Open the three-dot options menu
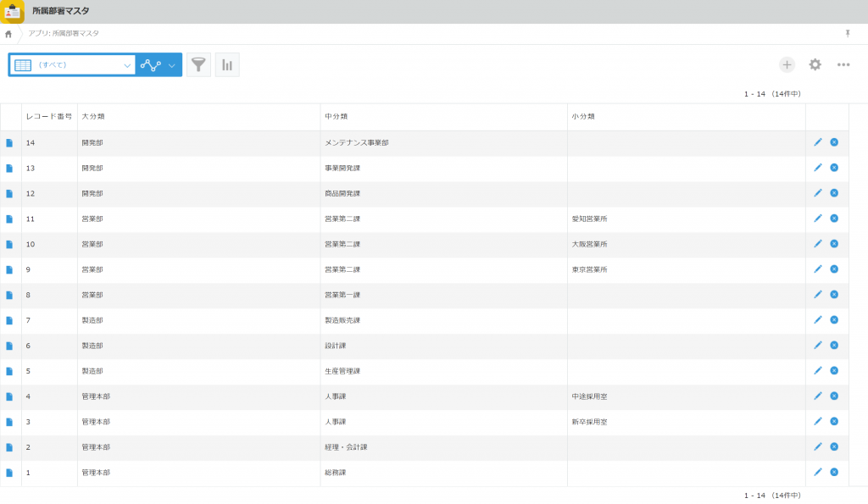Viewport: 868px width, 504px height. point(843,65)
